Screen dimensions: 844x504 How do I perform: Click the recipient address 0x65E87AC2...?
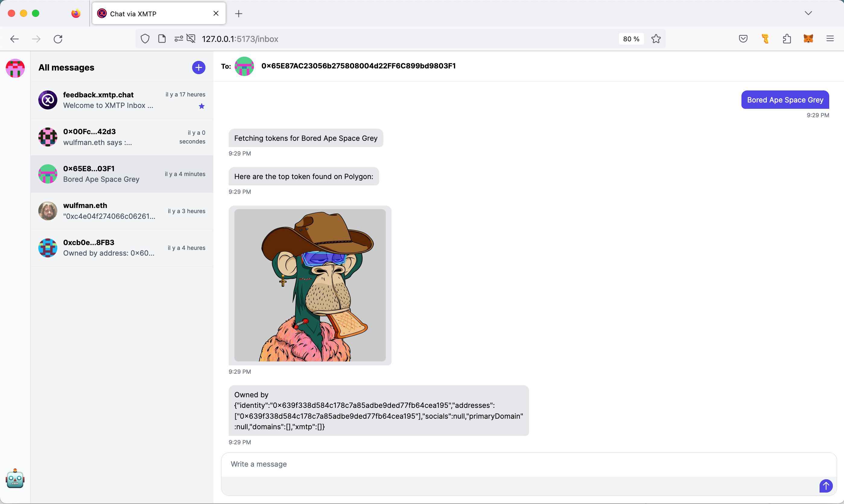[x=358, y=66]
